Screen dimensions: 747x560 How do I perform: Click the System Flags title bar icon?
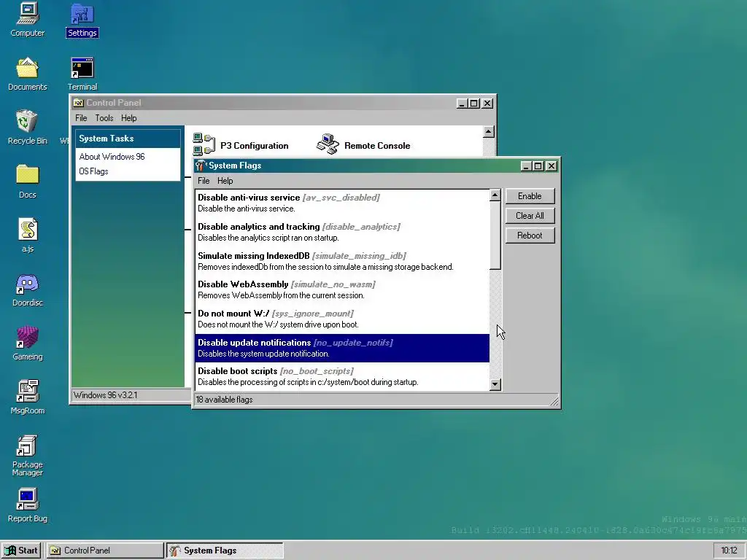[x=201, y=166]
